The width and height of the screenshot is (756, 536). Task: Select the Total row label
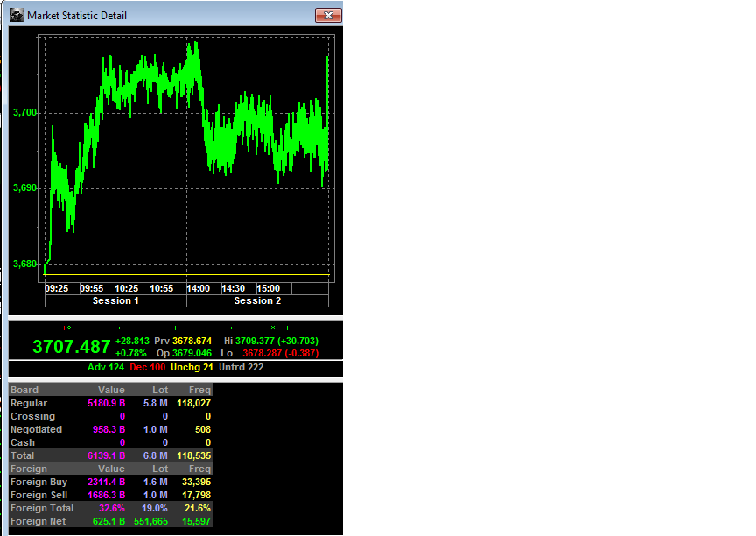(22, 455)
